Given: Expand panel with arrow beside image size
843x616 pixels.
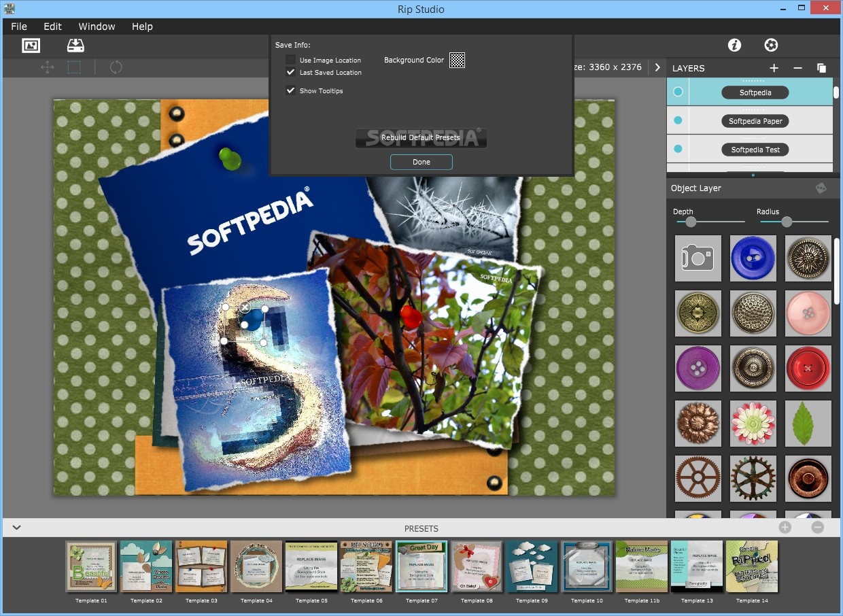Looking at the screenshot, I should (657, 67).
